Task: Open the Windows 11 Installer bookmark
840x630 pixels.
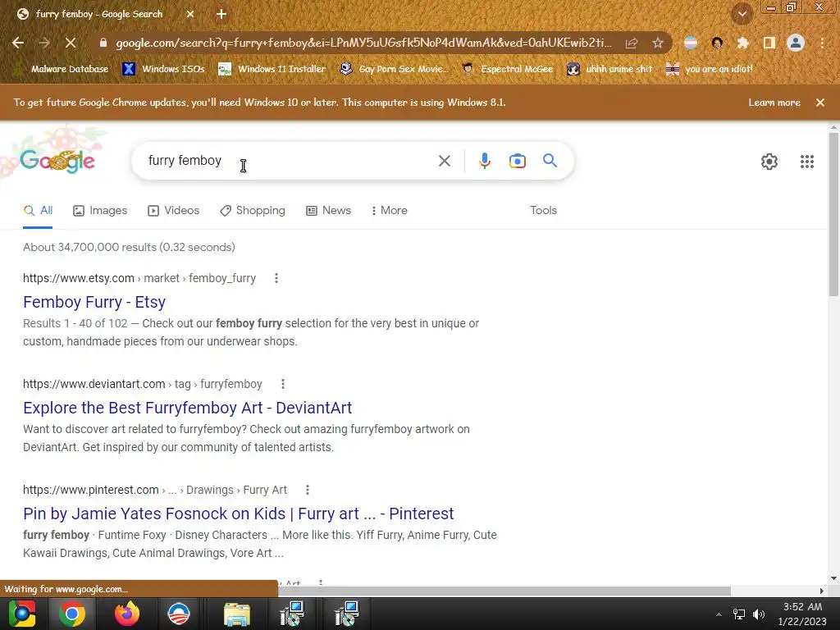Action: tap(272, 69)
